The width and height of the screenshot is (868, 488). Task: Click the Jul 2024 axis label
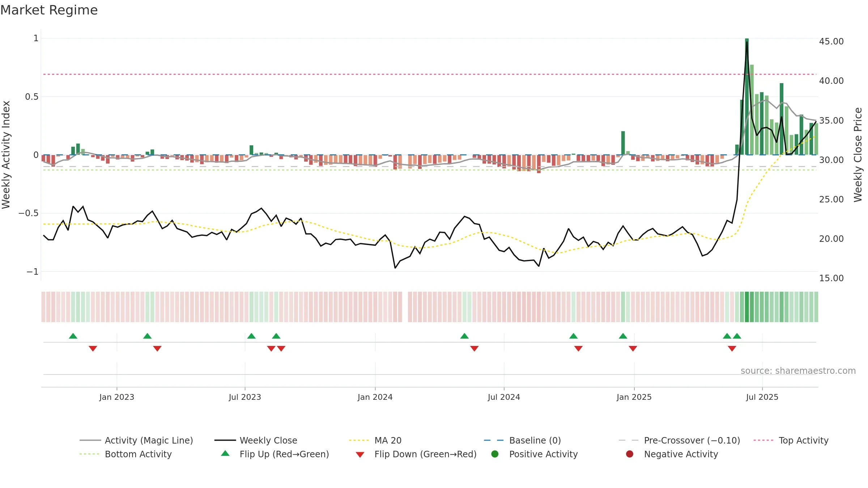[x=504, y=397]
